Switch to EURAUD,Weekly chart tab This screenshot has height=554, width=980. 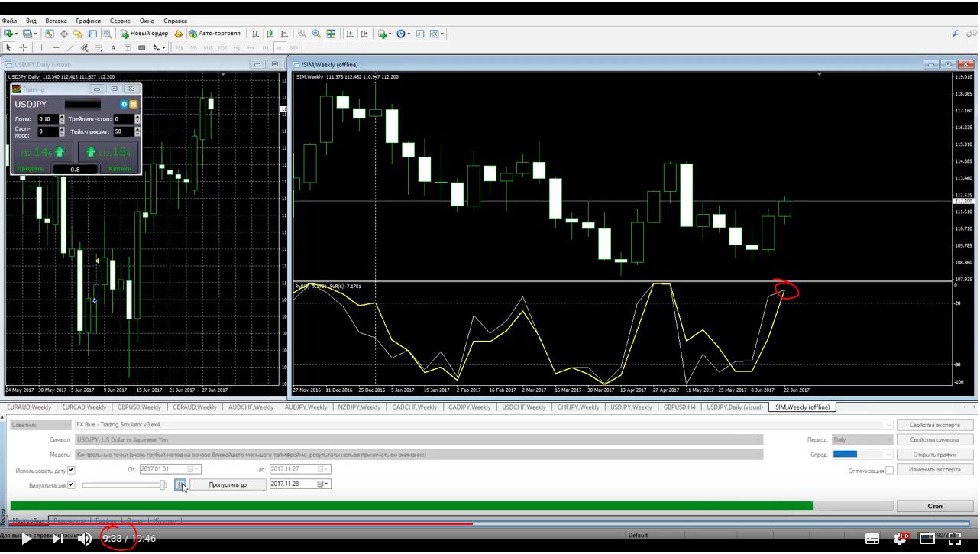click(x=29, y=407)
